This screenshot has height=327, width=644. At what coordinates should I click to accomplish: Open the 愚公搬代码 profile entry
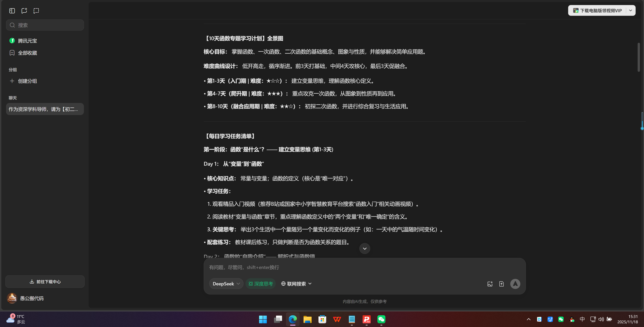click(x=32, y=298)
